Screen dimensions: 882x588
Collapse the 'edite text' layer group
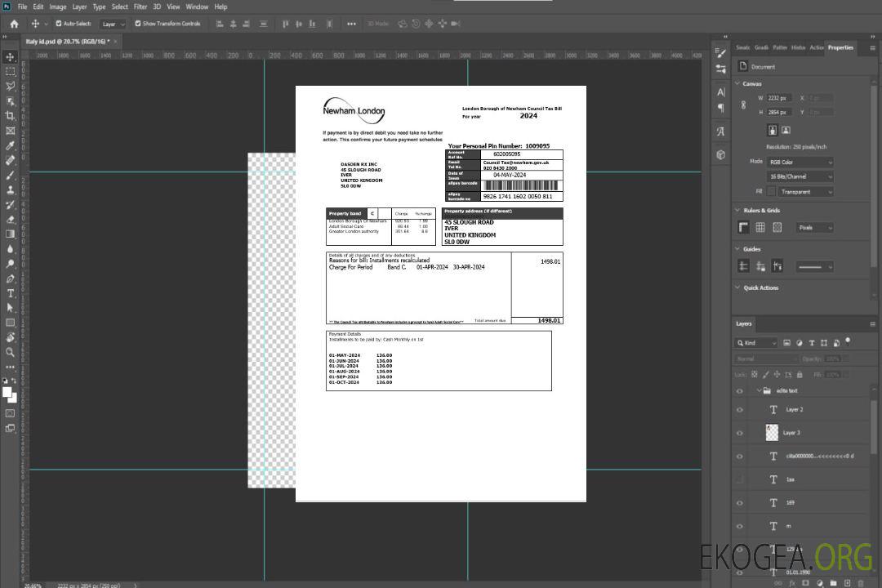click(758, 391)
